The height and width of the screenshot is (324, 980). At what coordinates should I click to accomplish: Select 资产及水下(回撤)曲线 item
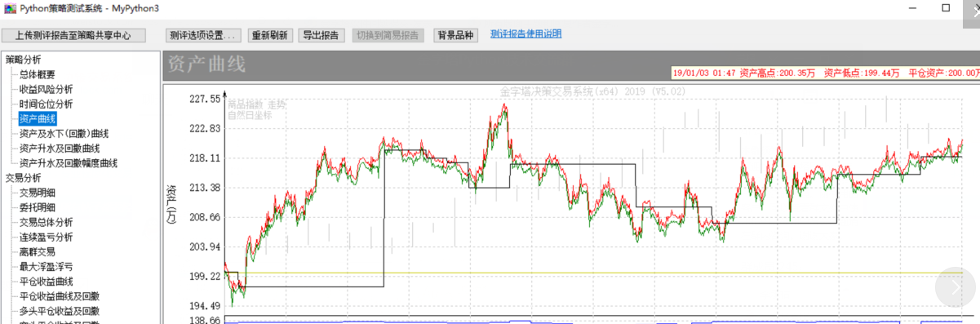[x=64, y=133]
